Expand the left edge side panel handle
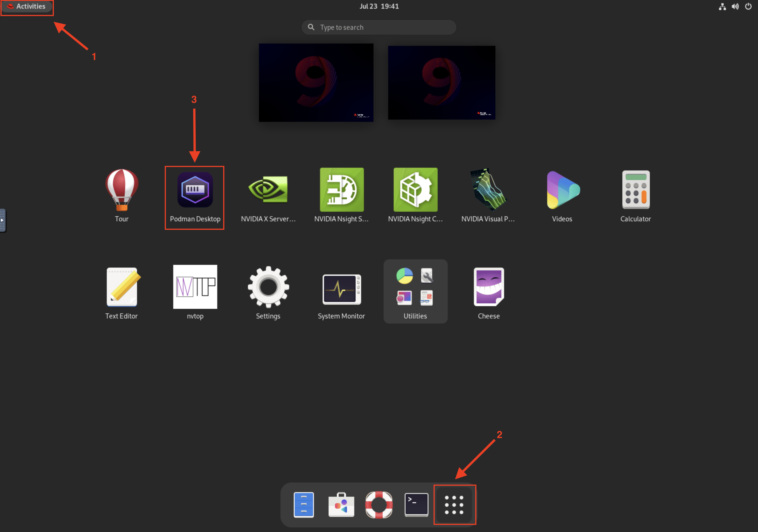 coord(3,220)
